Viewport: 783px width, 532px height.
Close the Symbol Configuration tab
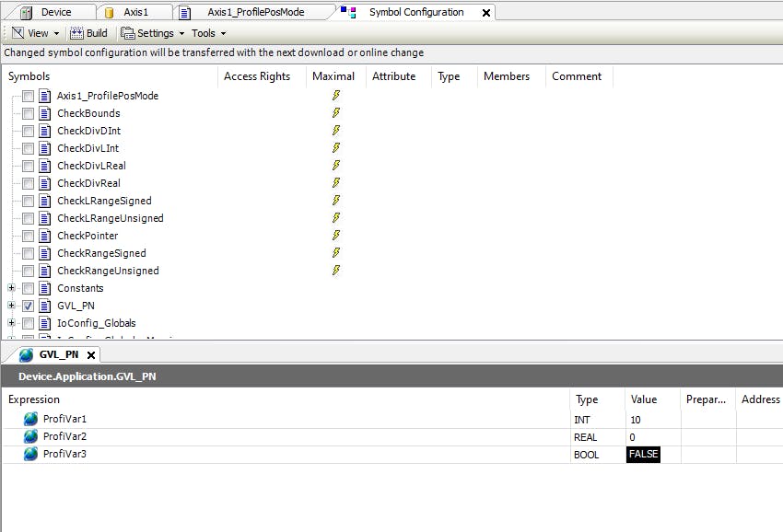(x=485, y=13)
